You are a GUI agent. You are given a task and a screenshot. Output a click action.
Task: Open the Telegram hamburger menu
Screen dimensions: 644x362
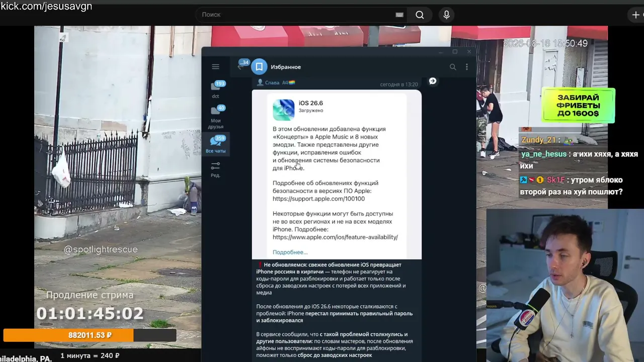point(215,67)
